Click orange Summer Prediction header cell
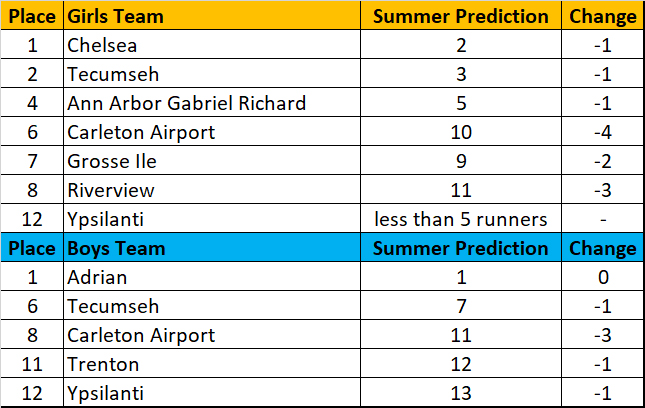Screen dimensions: 645x408 coord(460,17)
